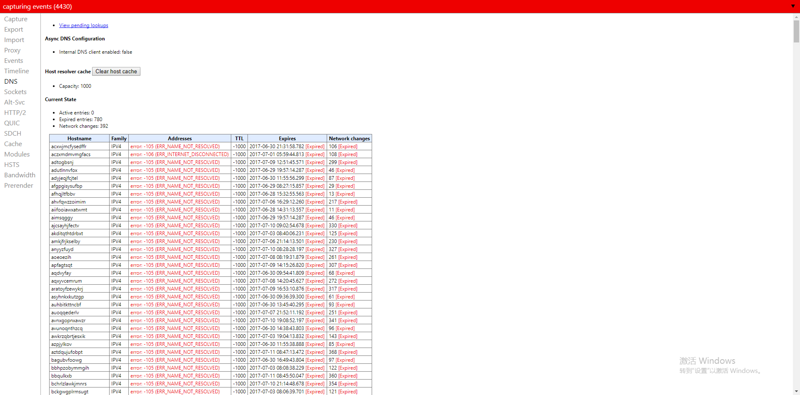Open the Bandwidth section
Image resolution: width=800 pixels, height=395 pixels.
[19, 175]
